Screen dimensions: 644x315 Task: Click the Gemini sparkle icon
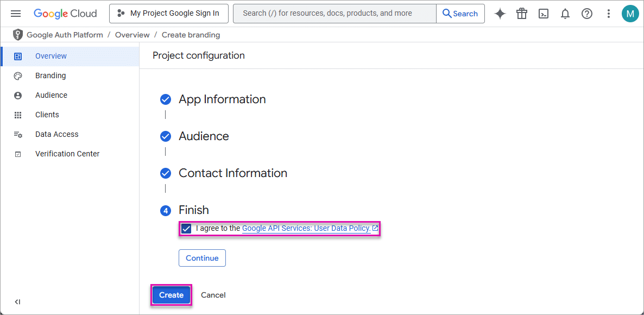500,14
